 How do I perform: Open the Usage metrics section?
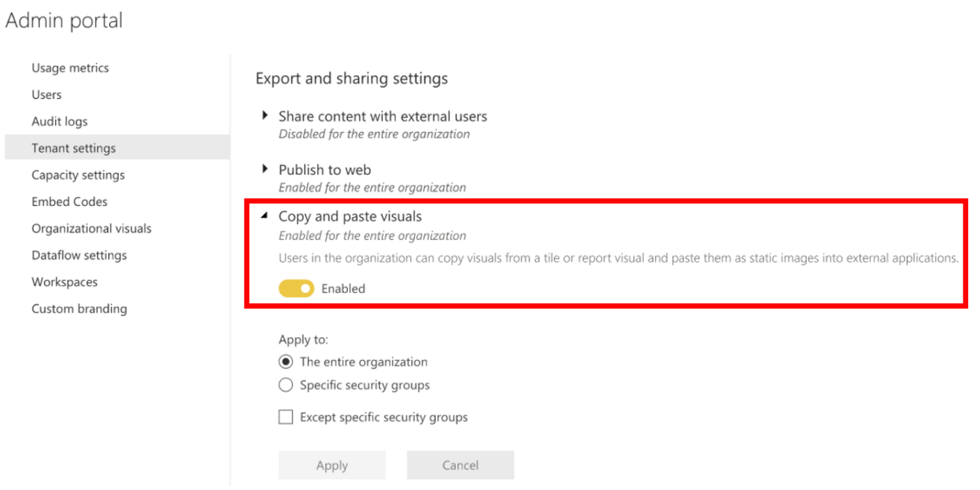coord(69,67)
